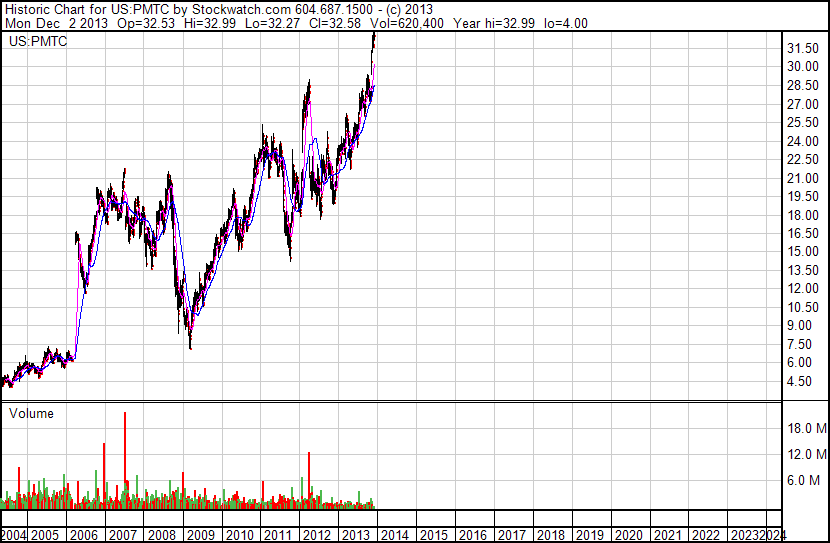The height and width of the screenshot is (543, 830).
Task: Click the 2017 year label on the time axis
Action: coord(511,535)
